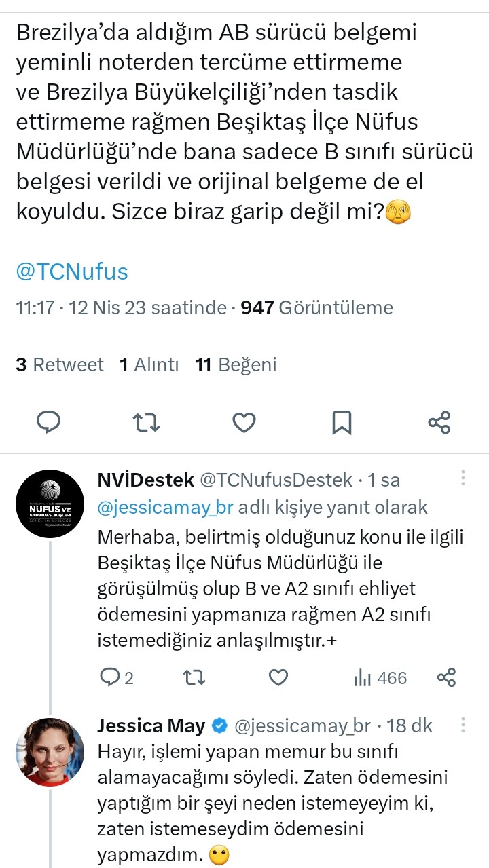
Task: Bookmark the main tweet
Action: click(342, 423)
